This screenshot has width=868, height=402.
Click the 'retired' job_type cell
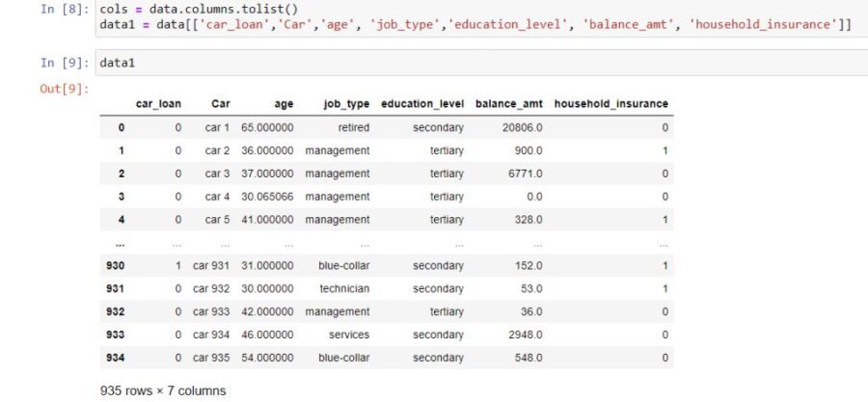pyautogui.click(x=353, y=127)
